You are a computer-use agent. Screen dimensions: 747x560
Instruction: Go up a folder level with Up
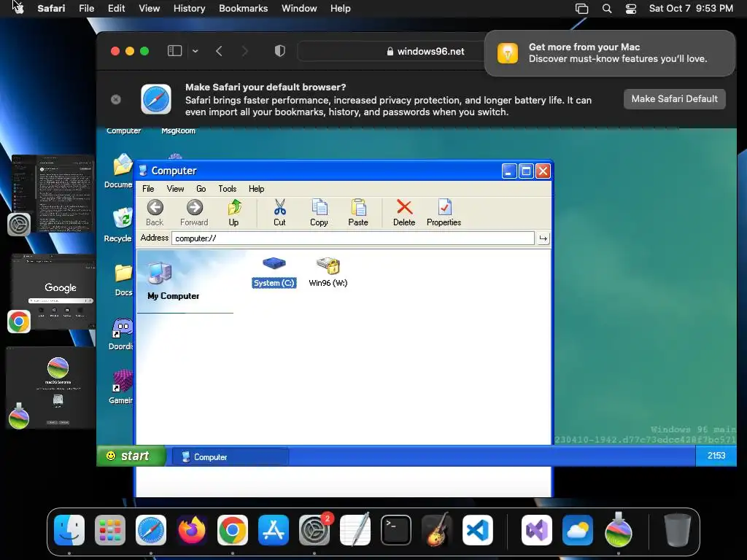click(233, 212)
